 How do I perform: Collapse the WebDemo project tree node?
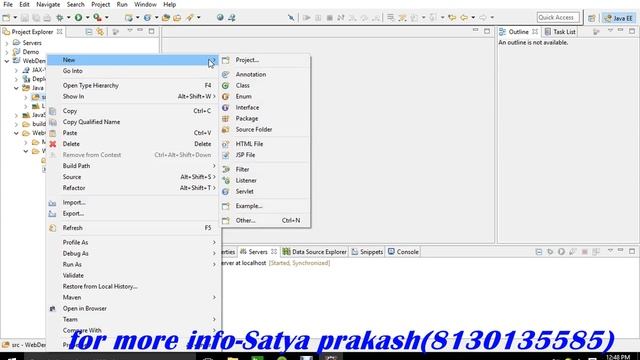[7, 61]
